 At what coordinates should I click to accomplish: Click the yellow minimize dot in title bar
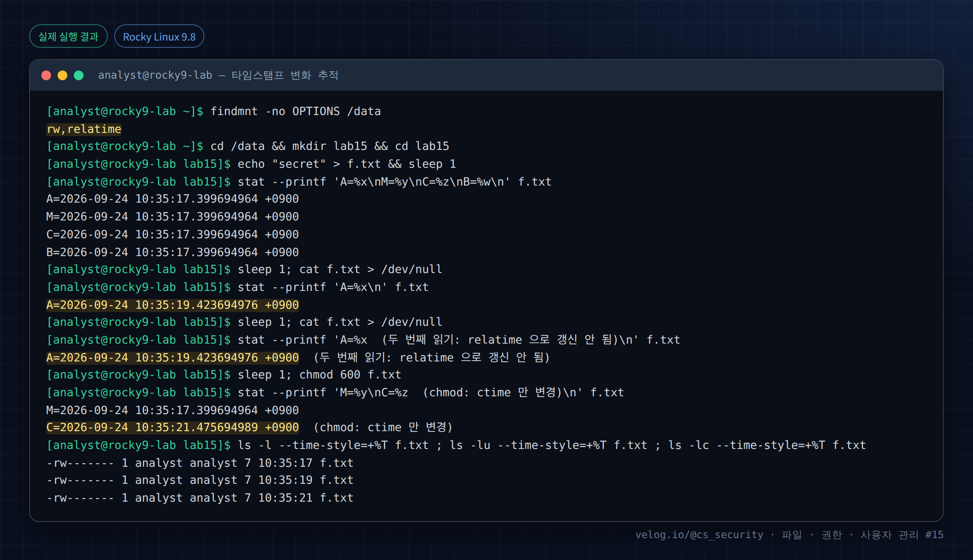(x=62, y=75)
